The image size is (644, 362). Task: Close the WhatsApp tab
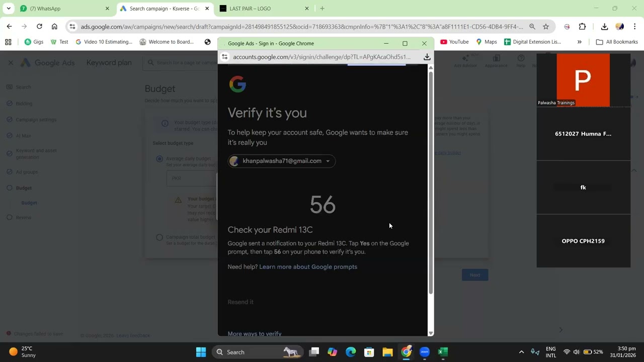coord(107,9)
